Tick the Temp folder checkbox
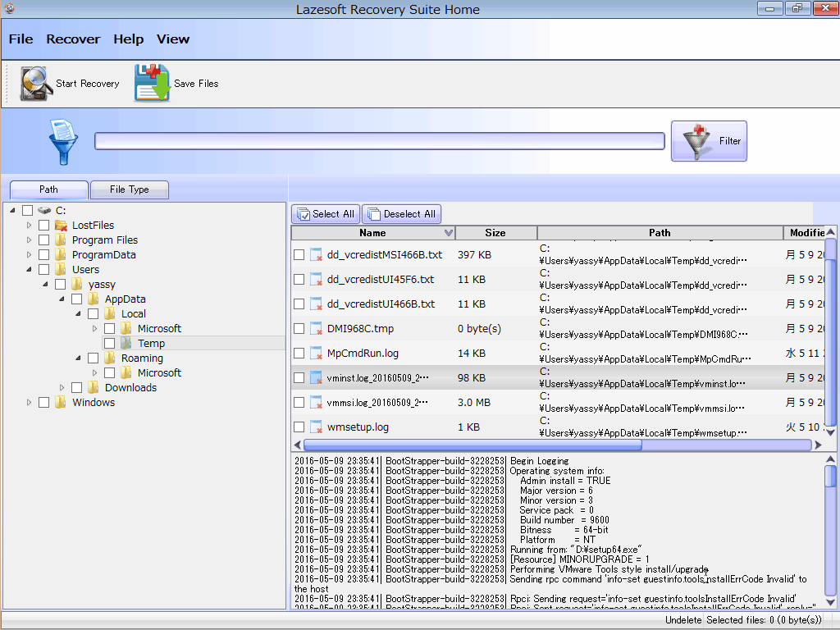Image resolution: width=840 pixels, height=630 pixels. pos(109,344)
